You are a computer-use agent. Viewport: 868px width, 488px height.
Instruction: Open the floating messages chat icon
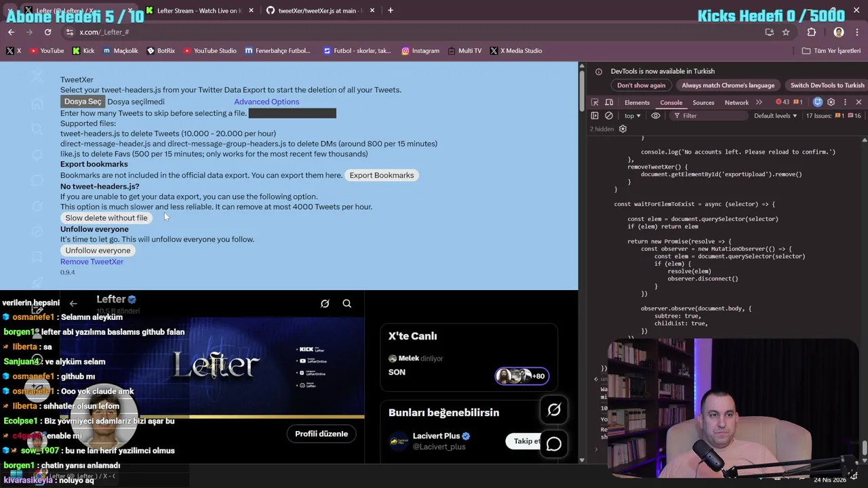[x=554, y=444]
